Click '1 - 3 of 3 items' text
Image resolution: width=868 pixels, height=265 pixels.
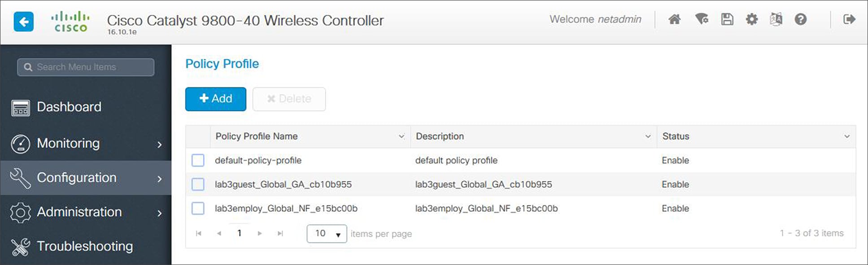(x=811, y=233)
